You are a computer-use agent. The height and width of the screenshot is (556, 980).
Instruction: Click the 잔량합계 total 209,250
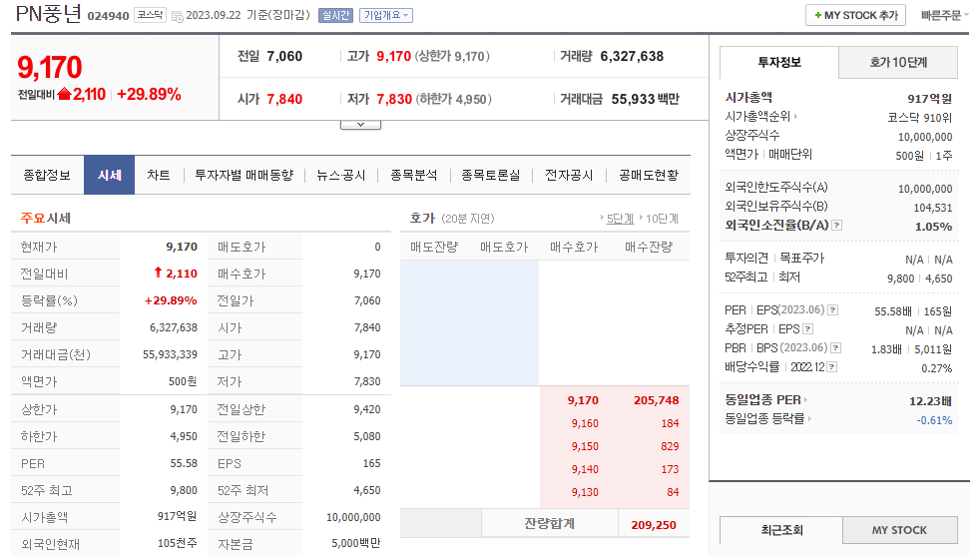point(653,525)
